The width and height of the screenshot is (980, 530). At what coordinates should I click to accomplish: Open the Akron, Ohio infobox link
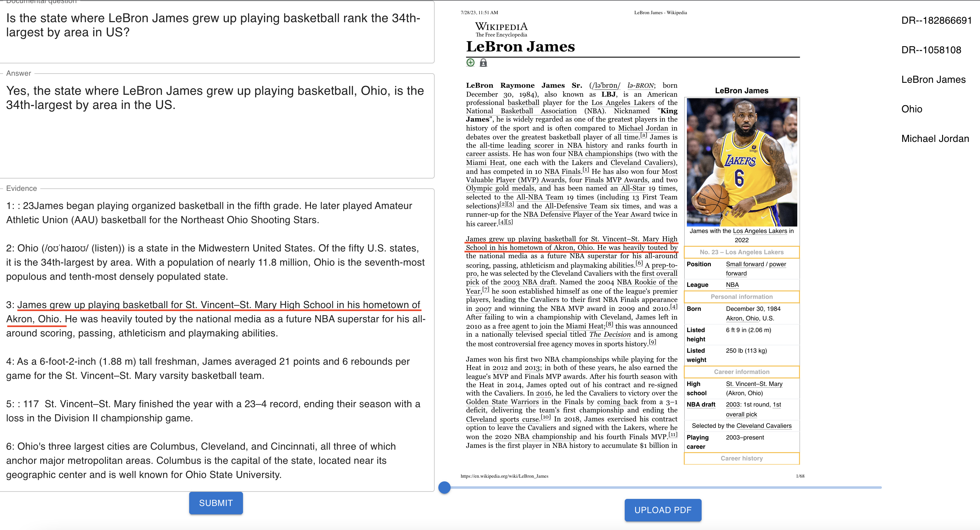click(742, 318)
